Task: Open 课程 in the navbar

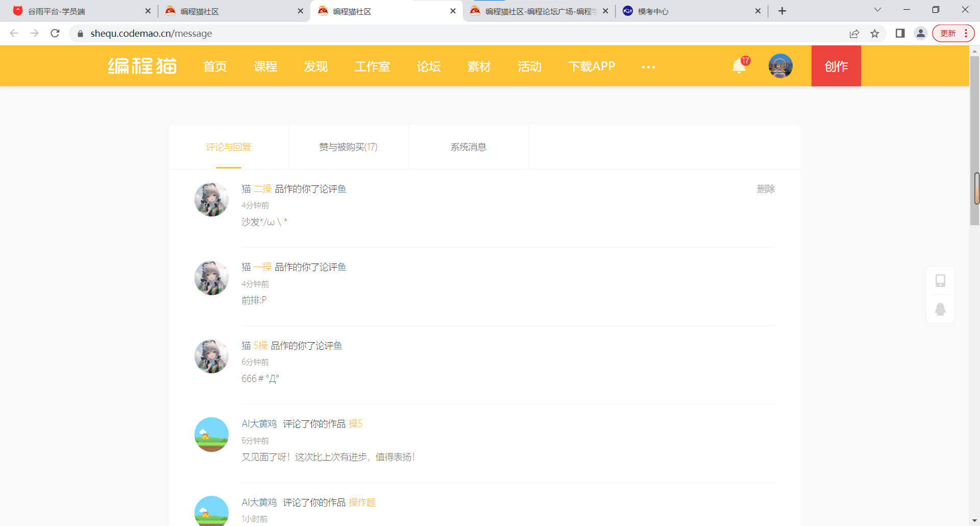Action: pyautogui.click(x=265, y=66)
